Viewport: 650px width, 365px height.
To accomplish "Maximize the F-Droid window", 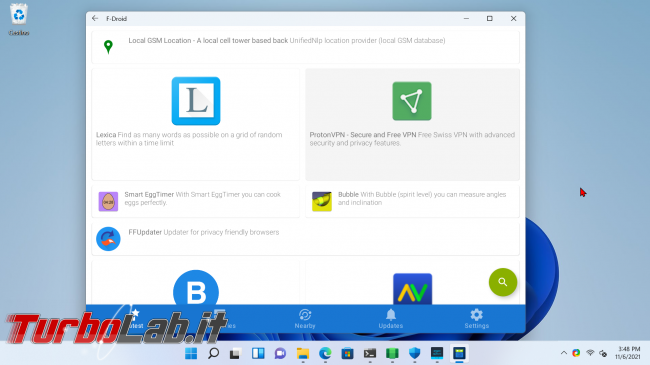I will [490, 18].
